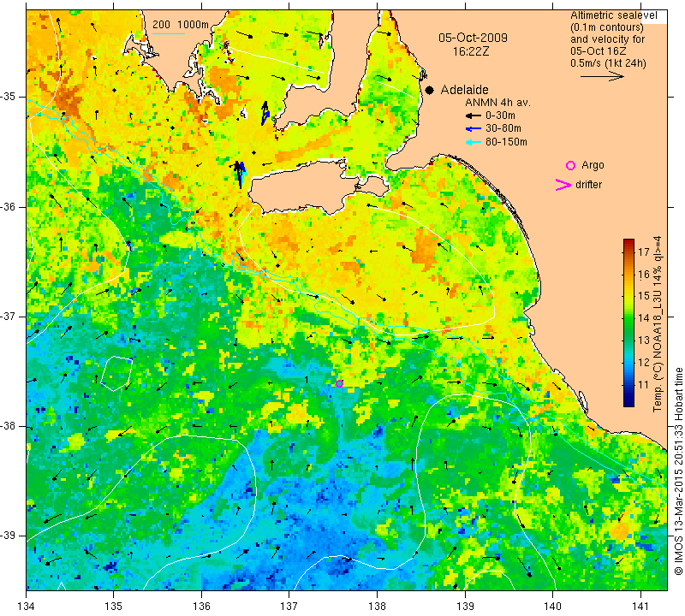Click the -37 latitude axis label

coord(8,316)
